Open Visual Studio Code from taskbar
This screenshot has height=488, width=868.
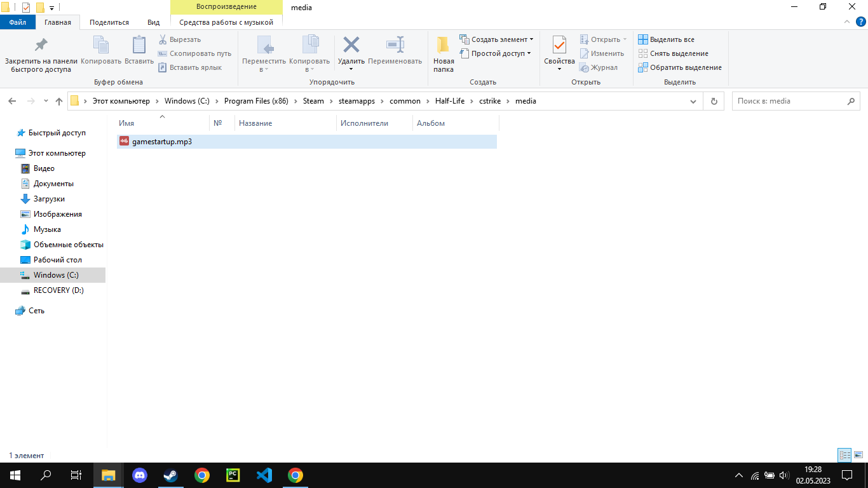[x=264, y=475]
